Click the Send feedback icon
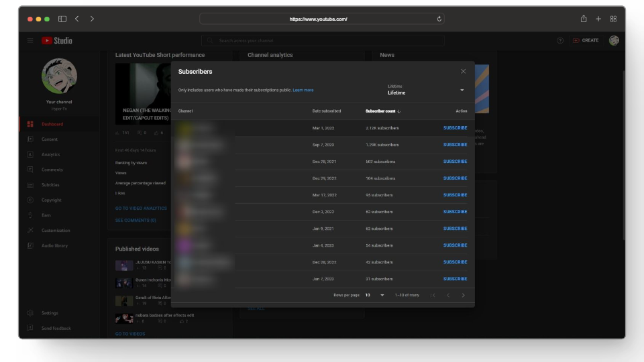 pyautogui.click(x=30, y=328)
